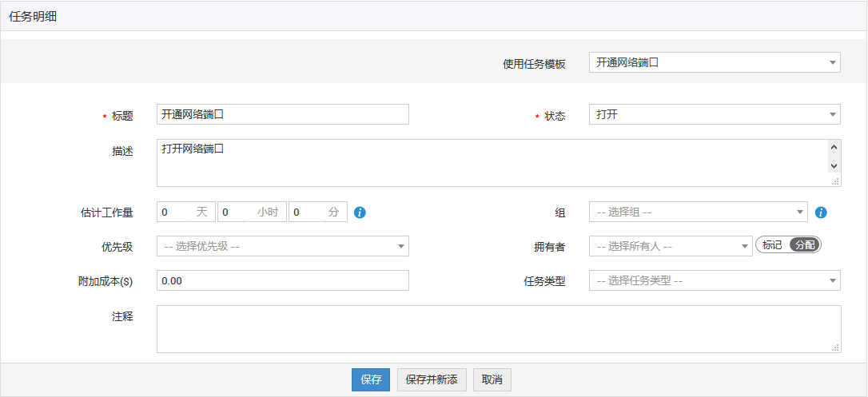Screen dimensions: 868x397
Task: Click the 附加成本 amount field
Action: click(x=283, y=280)
